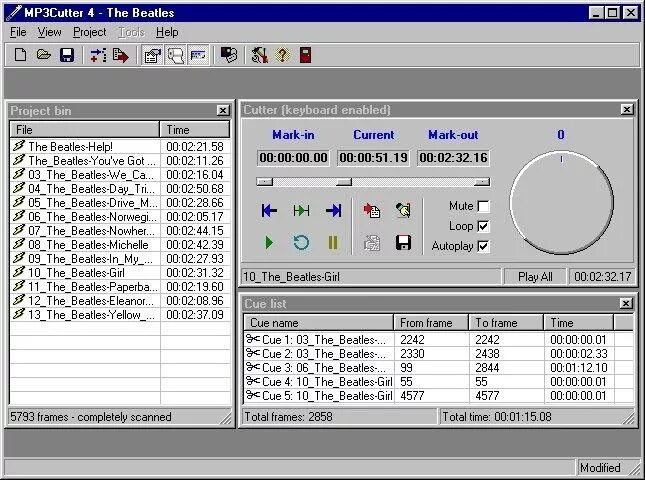Click the From frame column header
This screenshot has height=480, width=645.
click(x=431, y=323)
